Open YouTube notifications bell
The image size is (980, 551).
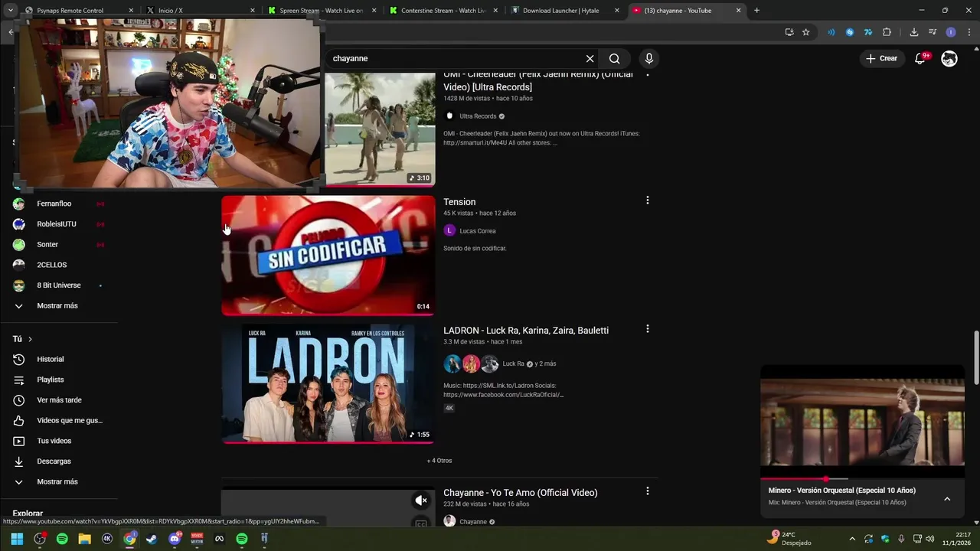pyautogui.click(x=921, y=58)
